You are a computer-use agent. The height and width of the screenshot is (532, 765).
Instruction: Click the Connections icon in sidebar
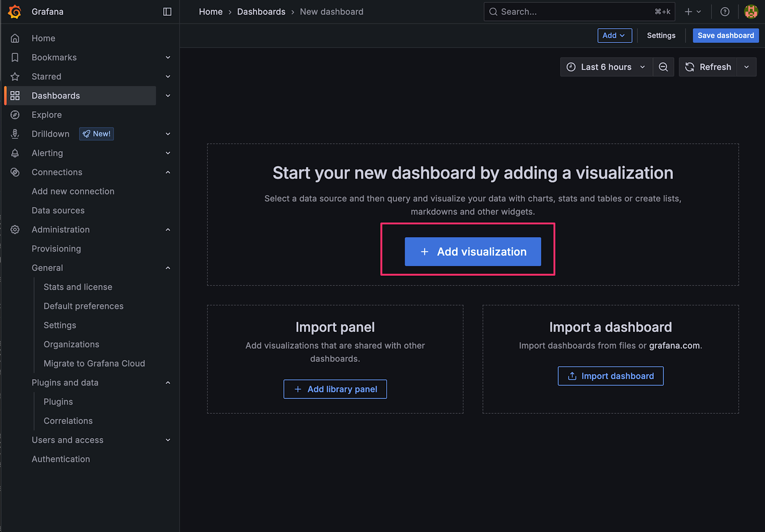[15, 172]
